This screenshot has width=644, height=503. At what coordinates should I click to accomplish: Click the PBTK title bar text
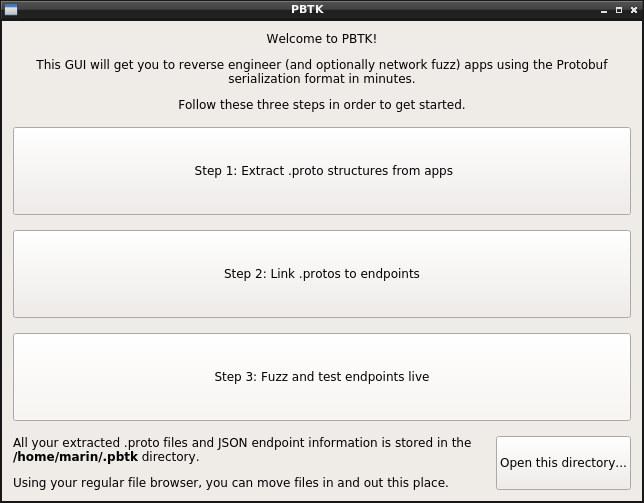tap(307, 9)
